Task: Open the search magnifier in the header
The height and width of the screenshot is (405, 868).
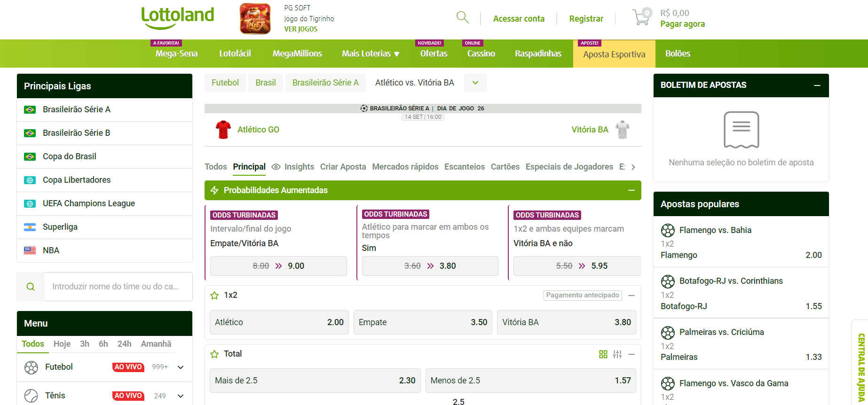Action: 463,18
